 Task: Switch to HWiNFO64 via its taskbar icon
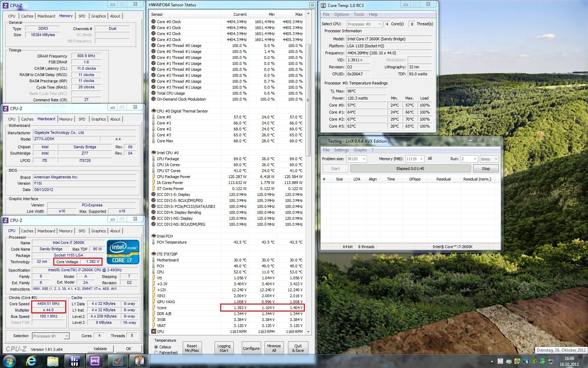coord(74,361)
